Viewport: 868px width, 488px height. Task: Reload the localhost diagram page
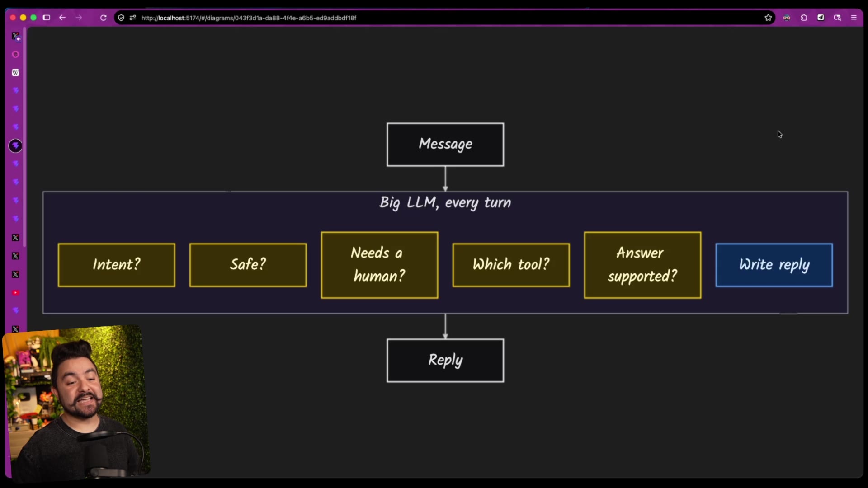(x=103, y=18)
